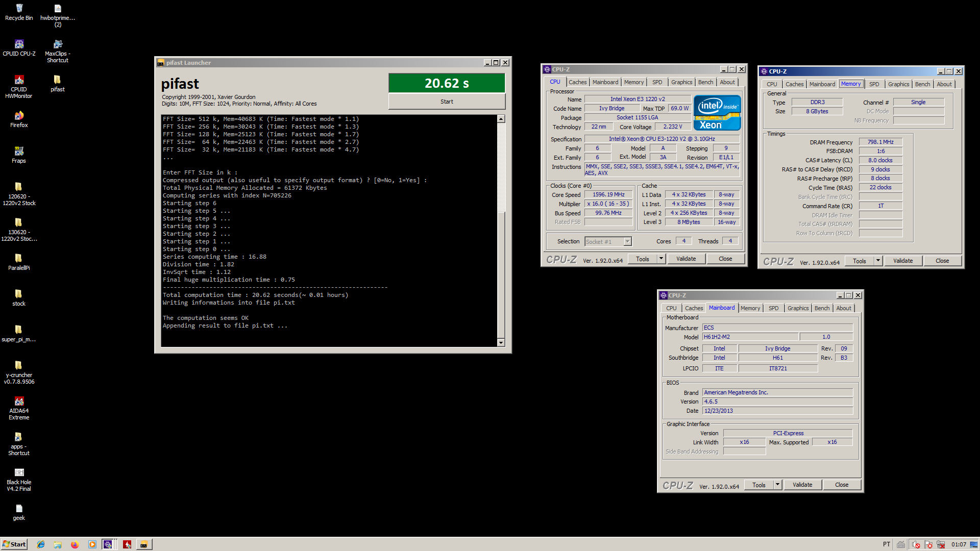This screenshot has width=980, height=551.
Task: Open the stock folder on desktop
Action: [x=19, y=298]
